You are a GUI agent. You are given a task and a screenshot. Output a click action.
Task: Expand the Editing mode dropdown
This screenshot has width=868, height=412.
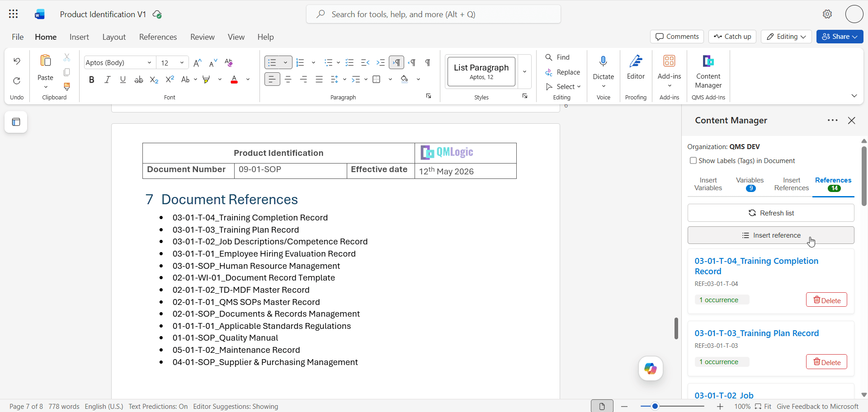pyautogui.click(x=786, y=37)
